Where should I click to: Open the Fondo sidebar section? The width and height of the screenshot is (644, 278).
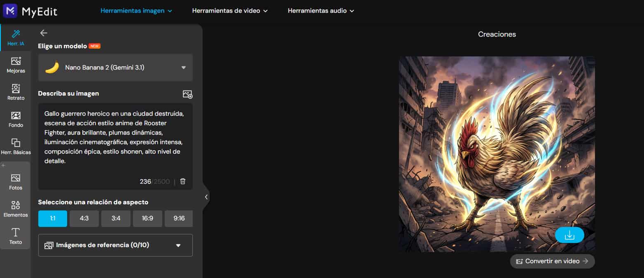pos(16,119)
